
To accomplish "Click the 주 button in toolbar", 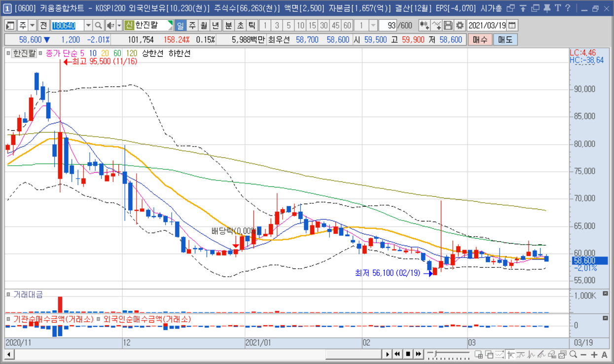I will tap(23, 25).
